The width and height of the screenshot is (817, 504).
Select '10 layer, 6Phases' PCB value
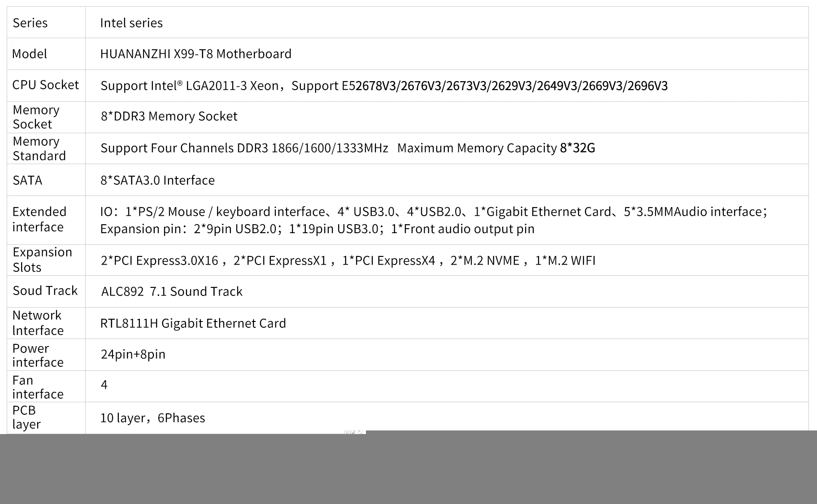pyautogui.click(x=152, y=418)
